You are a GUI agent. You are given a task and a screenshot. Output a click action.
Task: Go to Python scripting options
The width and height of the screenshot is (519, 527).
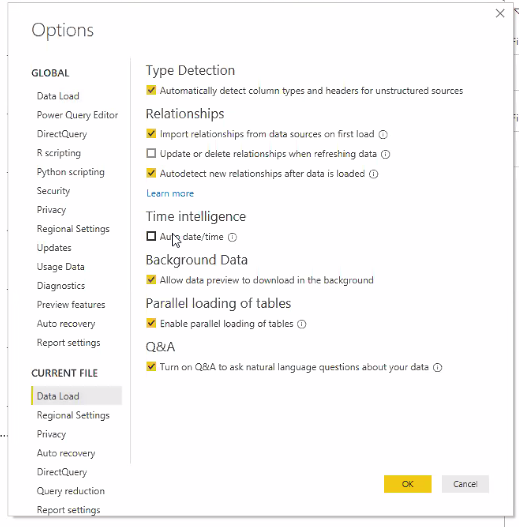coord(71,172)
